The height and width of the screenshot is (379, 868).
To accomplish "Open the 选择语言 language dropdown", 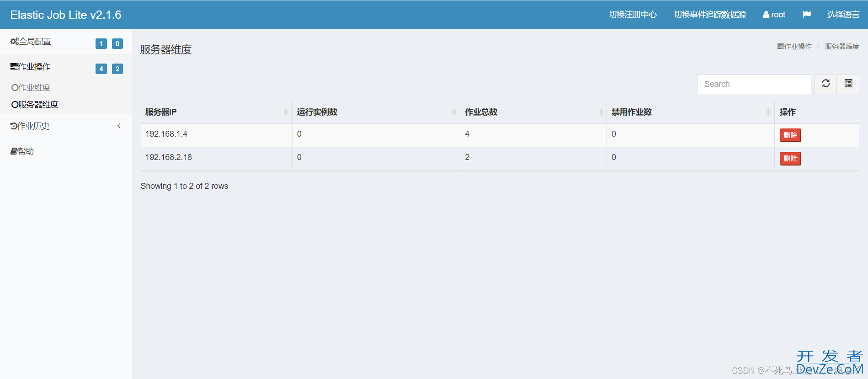I will [x=843, y=15].
